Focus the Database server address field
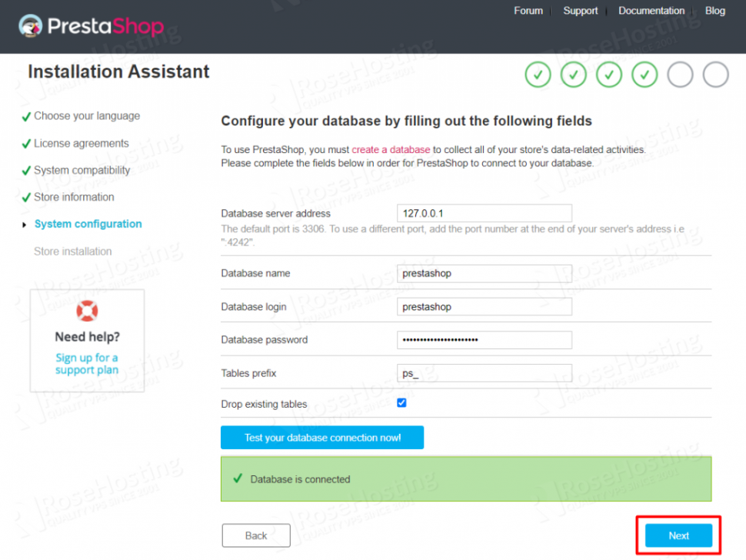The width and height of the screenshot is (746, 560). [485, 213]
